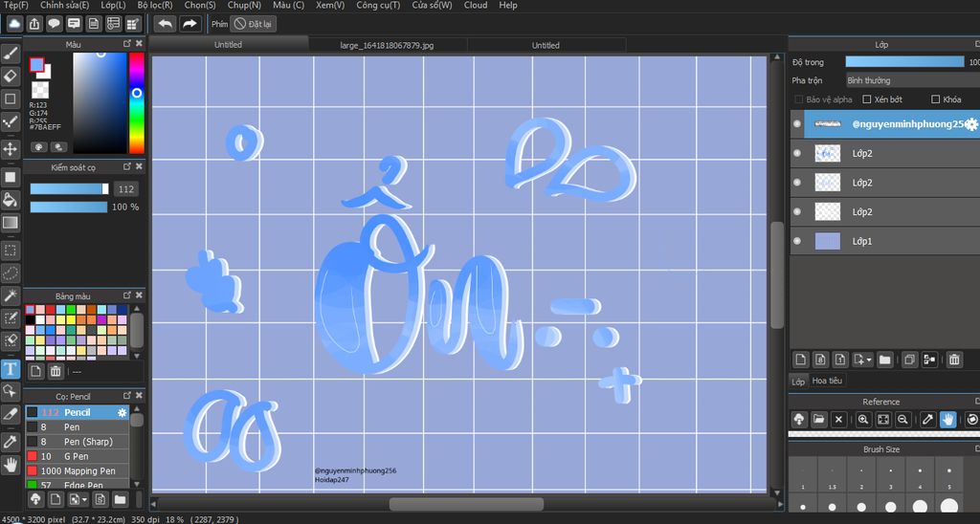Image resolution: width=980 pixels, height=524 pixels.
Task: Choose the Eyedropper tool in the left toolbar
Action: (x=10, y=442)
